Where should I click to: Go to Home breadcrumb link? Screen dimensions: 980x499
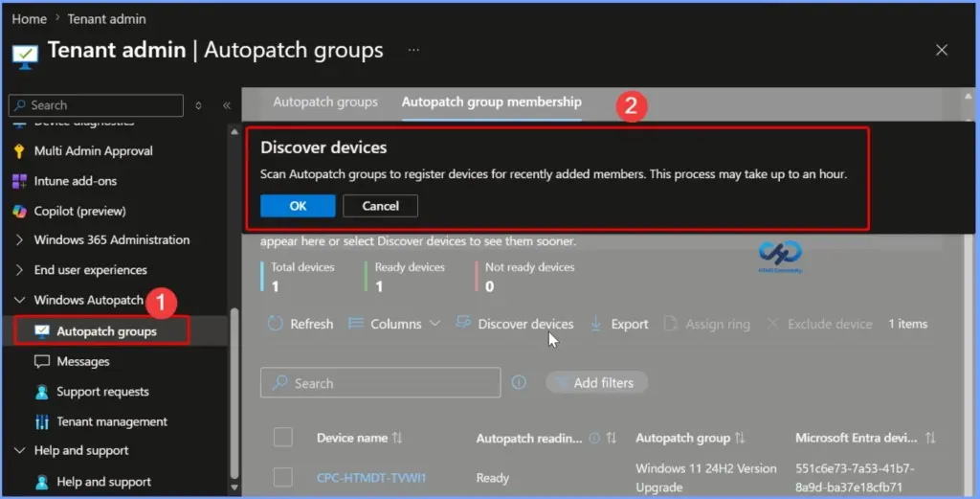tap(30, 19)
